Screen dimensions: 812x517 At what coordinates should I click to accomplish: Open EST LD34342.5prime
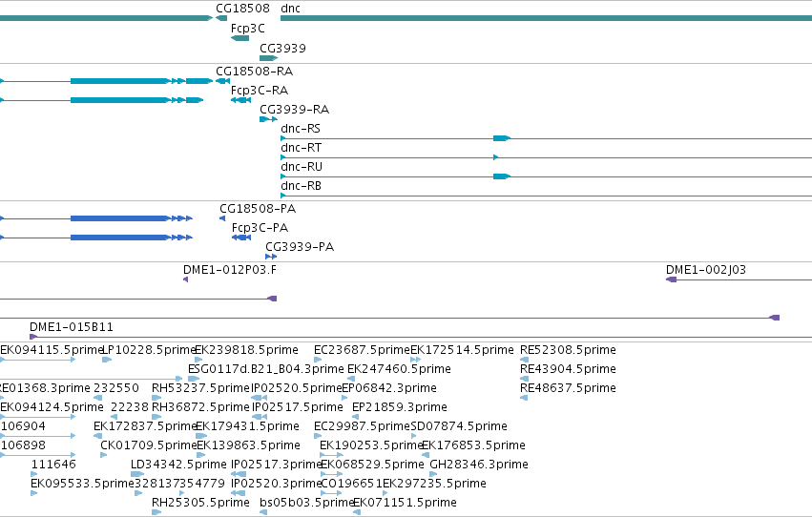178,465
